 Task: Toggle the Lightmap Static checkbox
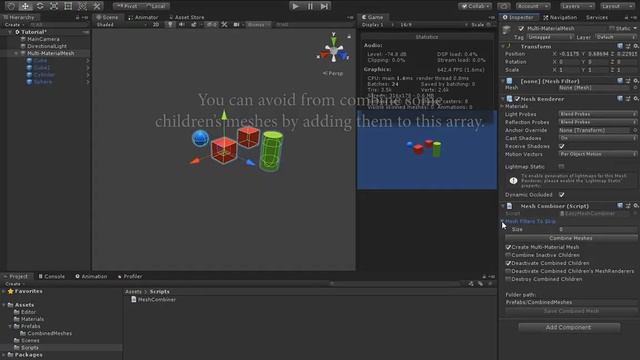click(x=562, y=167)
